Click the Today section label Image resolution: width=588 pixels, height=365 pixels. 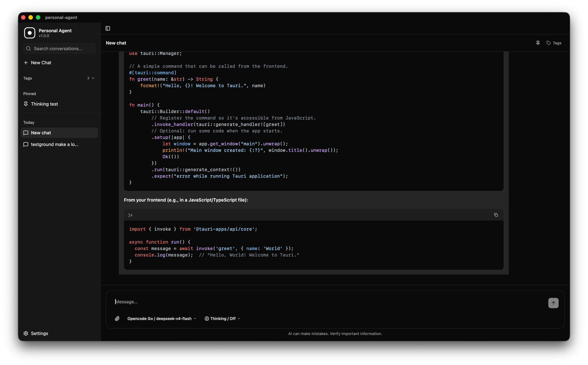pyautogui.click(x=29, y=123)
